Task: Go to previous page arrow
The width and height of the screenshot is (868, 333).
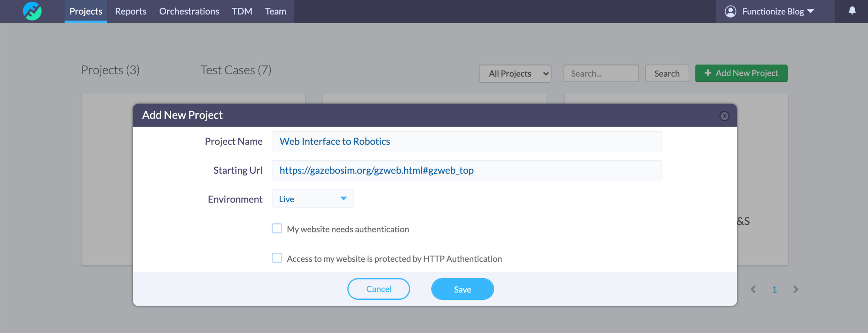Action: pos(753,289)
